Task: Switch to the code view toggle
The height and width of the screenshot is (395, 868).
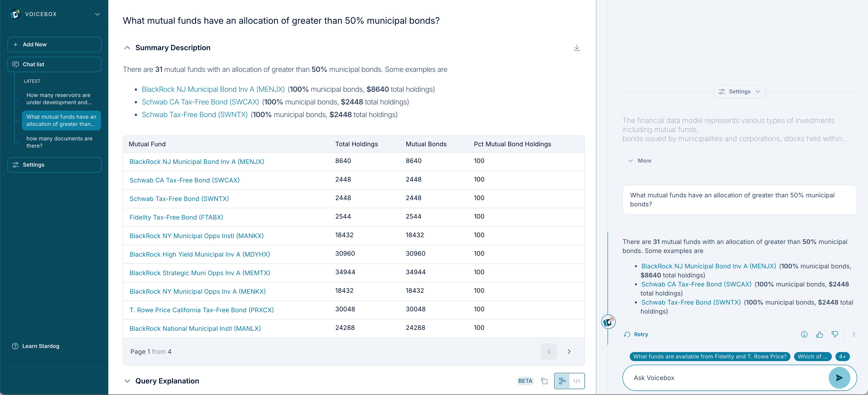Action: pos(577,381)
